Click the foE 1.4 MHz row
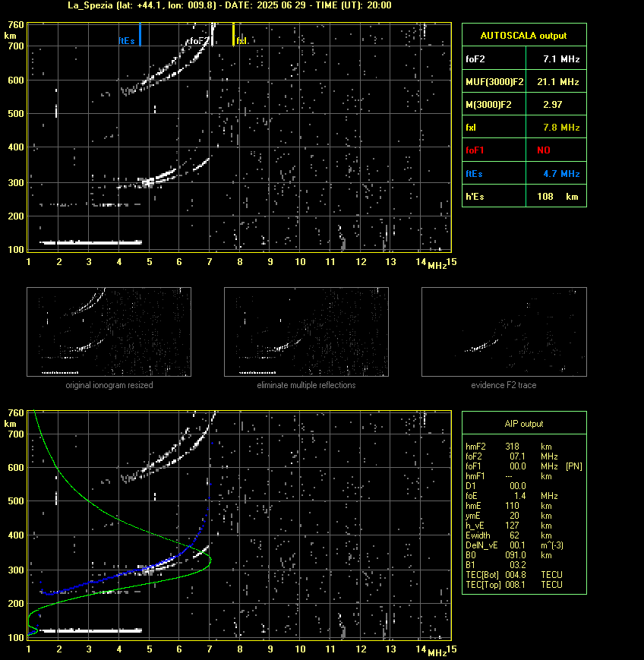 pos(512,496)
